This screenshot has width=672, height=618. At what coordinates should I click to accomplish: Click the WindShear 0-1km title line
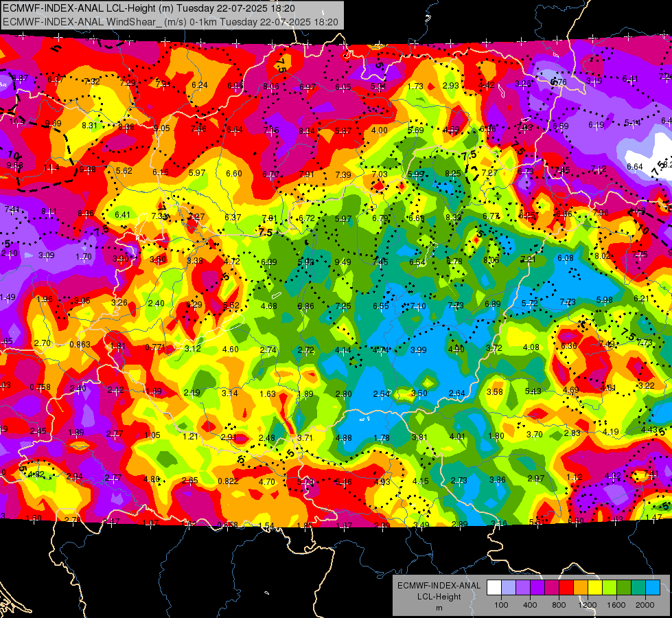point(170,22)
